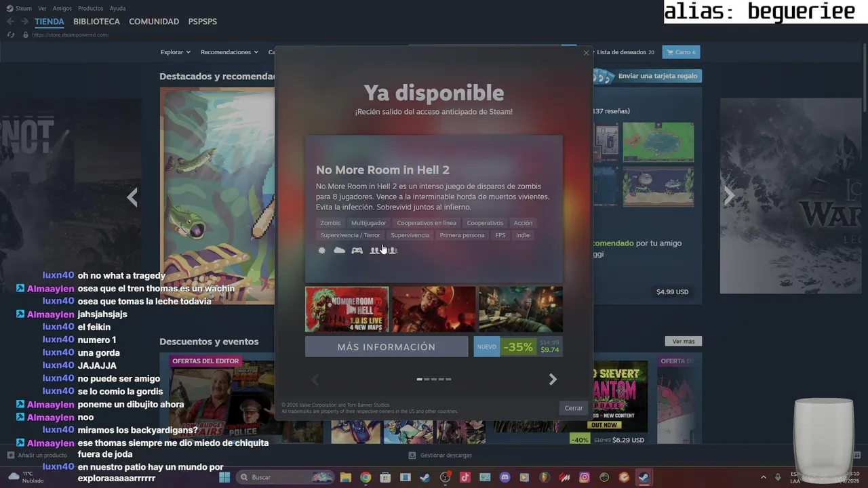
Task: Switch to the BIBLIOTECA tab
Action: (x=96, y=22)
